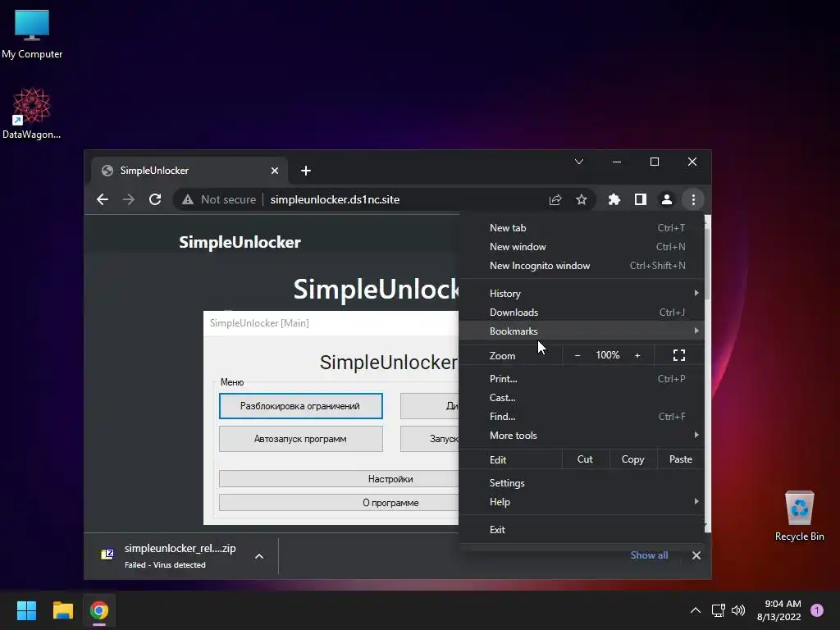This screenshot has width=840, height=630.
Task: Launch File Explorer from taskbar
Action: [x=62, y=610]
